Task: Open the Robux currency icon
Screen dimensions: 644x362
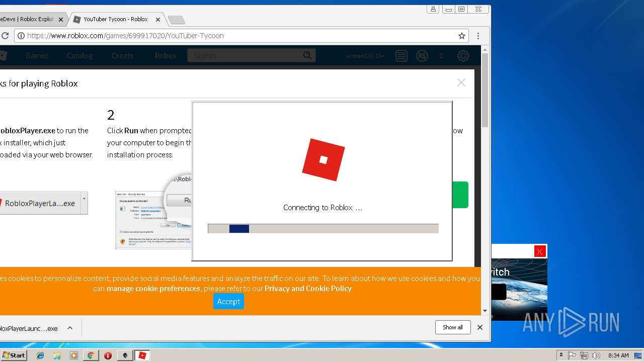Action: pos(422,56)
